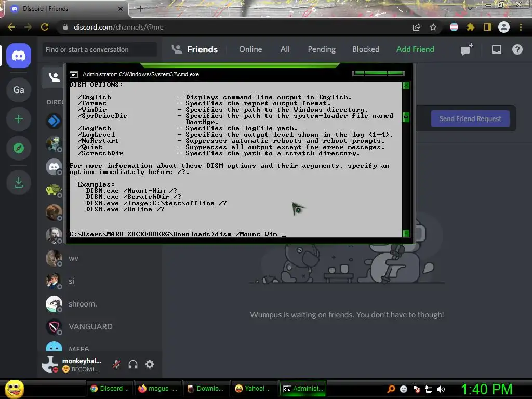Switch to Administrator cmd taskbar button
Viewport: 532px width, 399px height.
pos(303,389)
